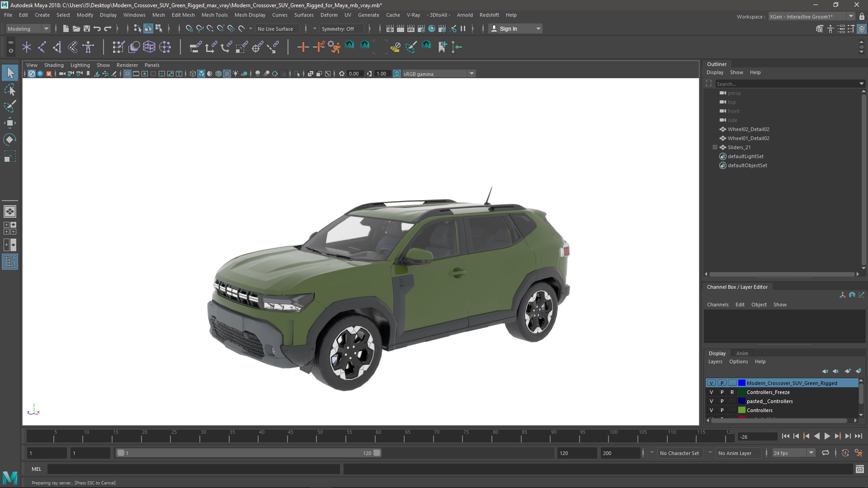Click the Snap to grids magnet icon
Screen dimensions: 868x488
point(189,28)
